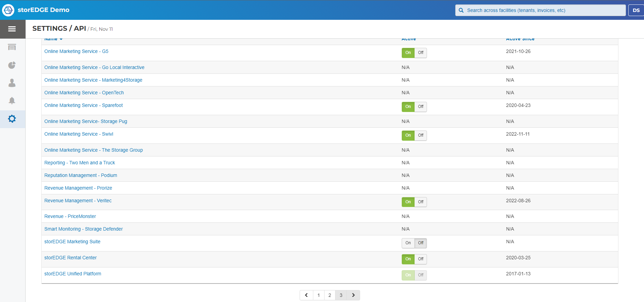Go to page 2 of results
Image resolution: width=644 pixels, height=302 pixels.
tap(330, 295)
